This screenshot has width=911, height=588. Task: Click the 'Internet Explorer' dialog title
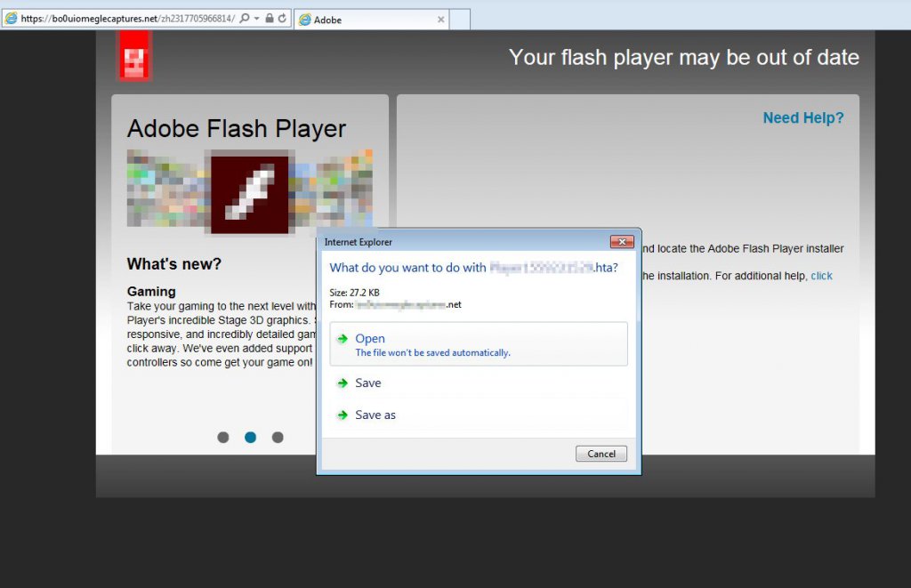click(x=358, y=242)
